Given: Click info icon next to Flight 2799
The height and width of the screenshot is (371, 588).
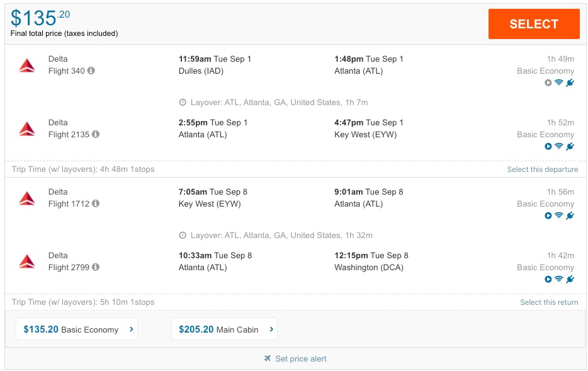Looking at the screenshot, I should tap(96, 268).
